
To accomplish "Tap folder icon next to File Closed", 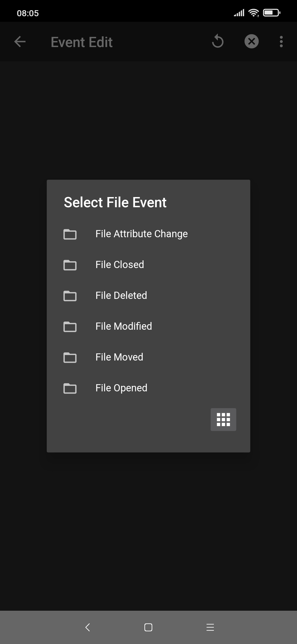I will tap(70, 265).
